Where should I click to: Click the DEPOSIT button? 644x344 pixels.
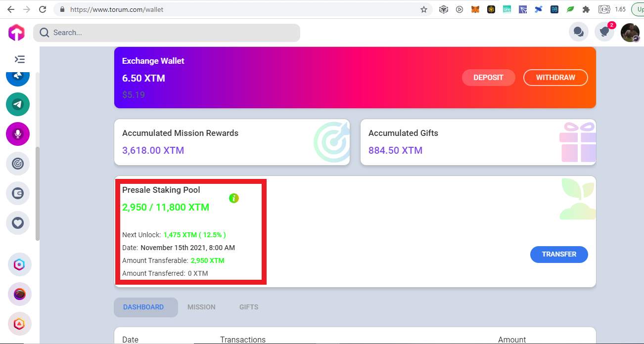click(488, 78)
